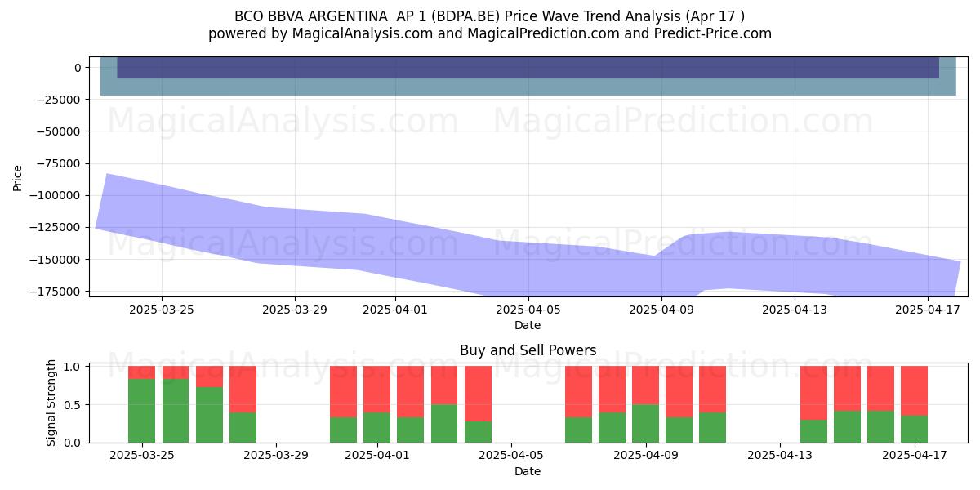Click the red sell bar segment for 2025-03-28

243,389
